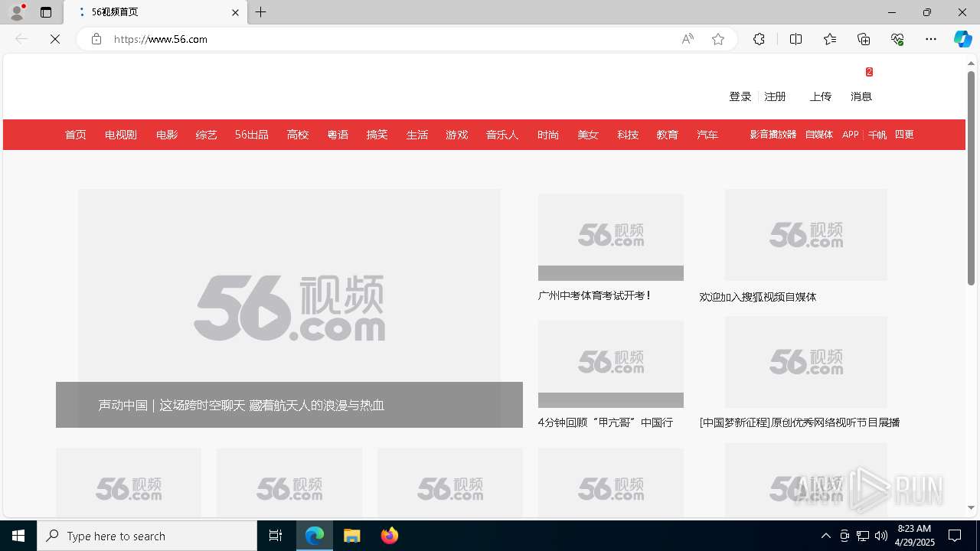
Task: Go to 首页 in navigation bar
Action: [x=76, y=135]
